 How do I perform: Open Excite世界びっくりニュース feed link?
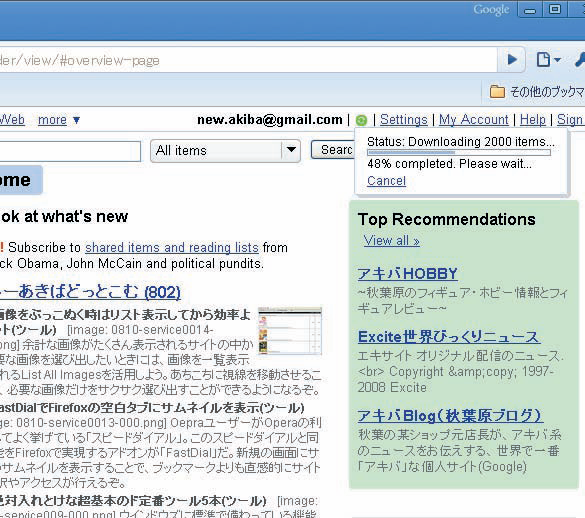[449, 337]
